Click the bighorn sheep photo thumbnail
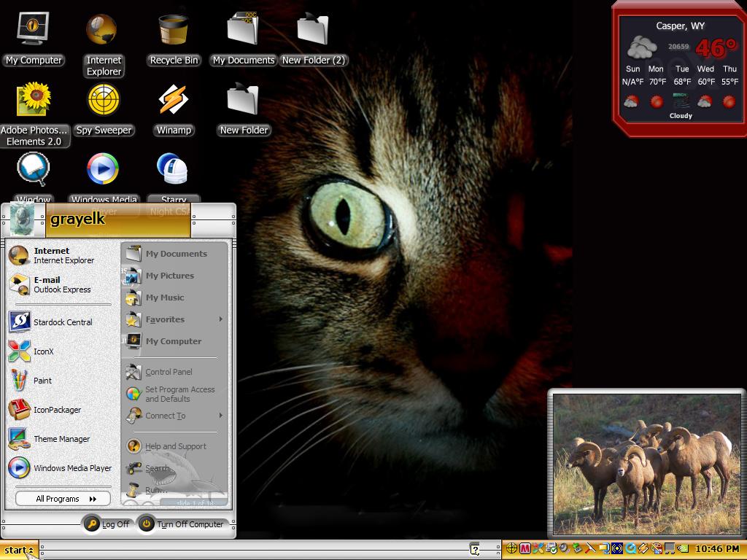The image size is (747, 560). pyautogui.click(x=646, y=464)
